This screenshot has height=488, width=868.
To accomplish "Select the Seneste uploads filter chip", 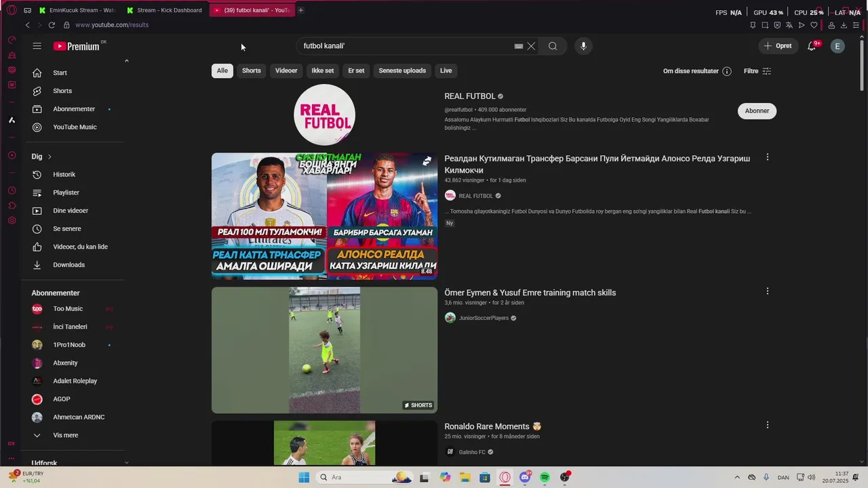I will [402, 70].
